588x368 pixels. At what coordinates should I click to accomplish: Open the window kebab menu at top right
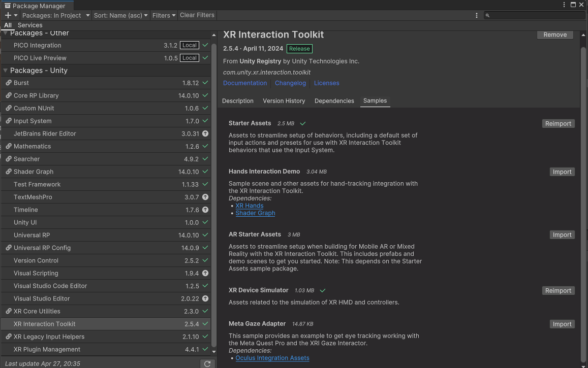[564, 5]
